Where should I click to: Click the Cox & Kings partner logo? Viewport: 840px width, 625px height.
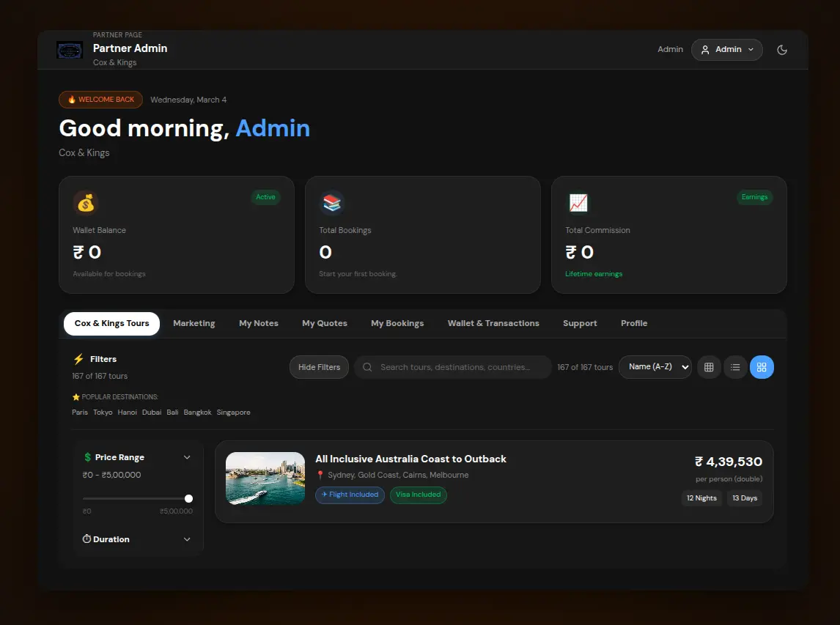(x=70, y=51)
